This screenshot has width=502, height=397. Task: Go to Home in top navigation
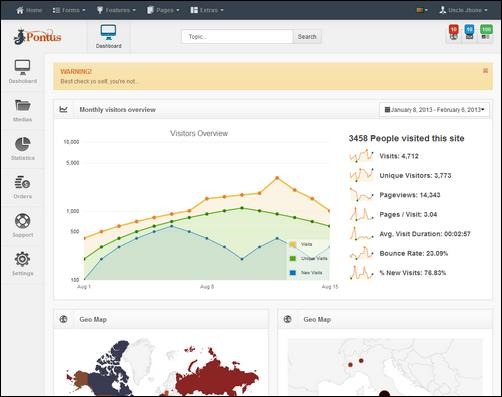click(29, 10)
